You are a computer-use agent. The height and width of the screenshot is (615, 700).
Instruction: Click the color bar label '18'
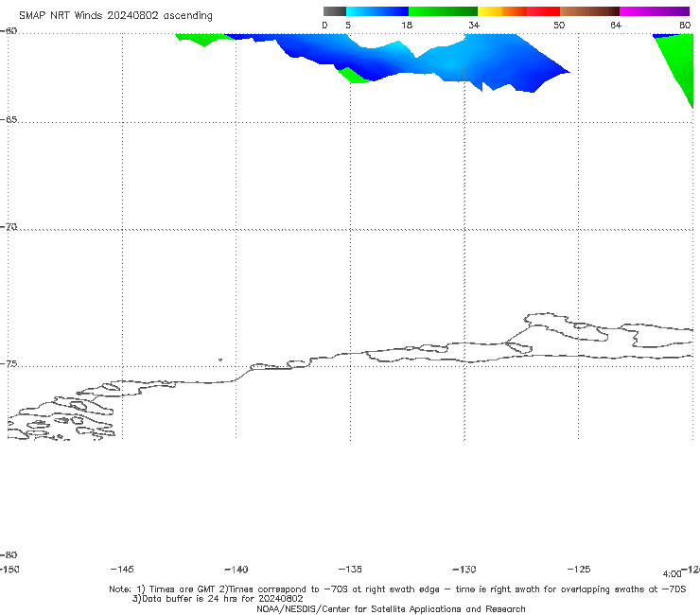407,25
